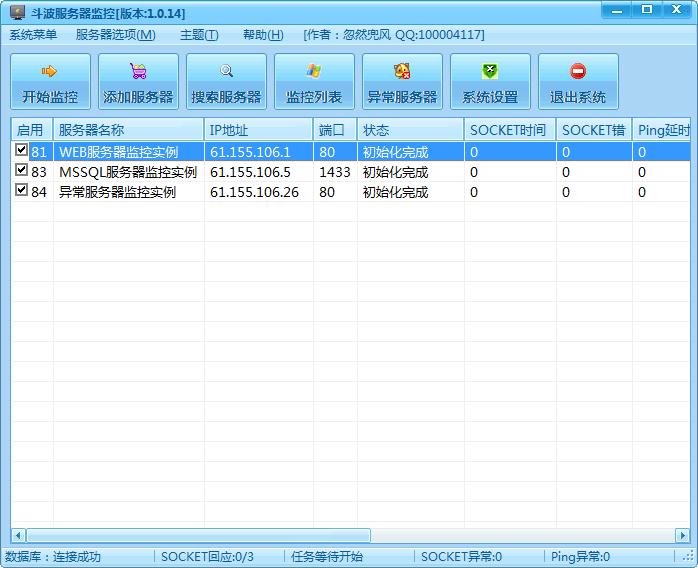This screenshot has height=568, width=698.
Task: Toggle the checkbox for server 83
Action: [x=21, y=171]
